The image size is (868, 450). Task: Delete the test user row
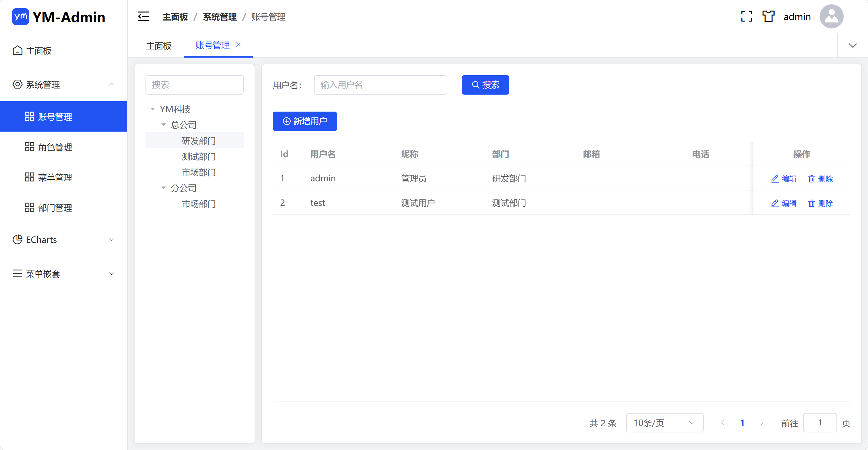(x=820, y=203)
